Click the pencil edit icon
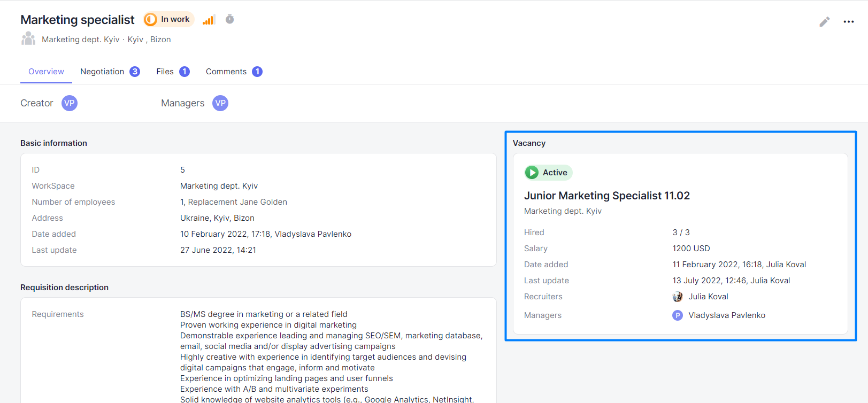Viewport: 868px width, 403px height. coord(824,22)
